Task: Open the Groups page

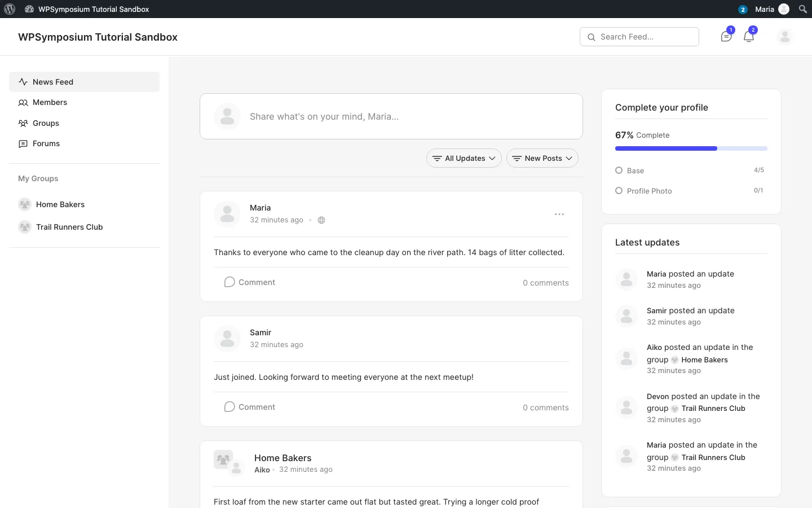Action: pyautogui.click(x=84, y=123)
